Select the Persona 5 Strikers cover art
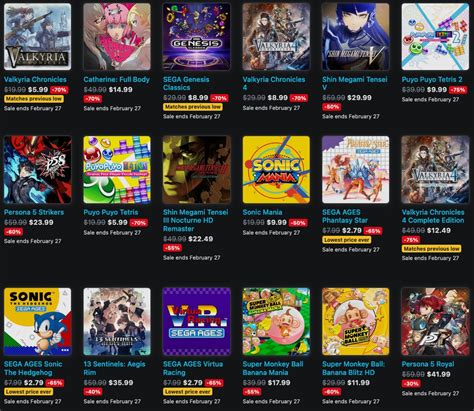474x411 pixels. [37, 169]
